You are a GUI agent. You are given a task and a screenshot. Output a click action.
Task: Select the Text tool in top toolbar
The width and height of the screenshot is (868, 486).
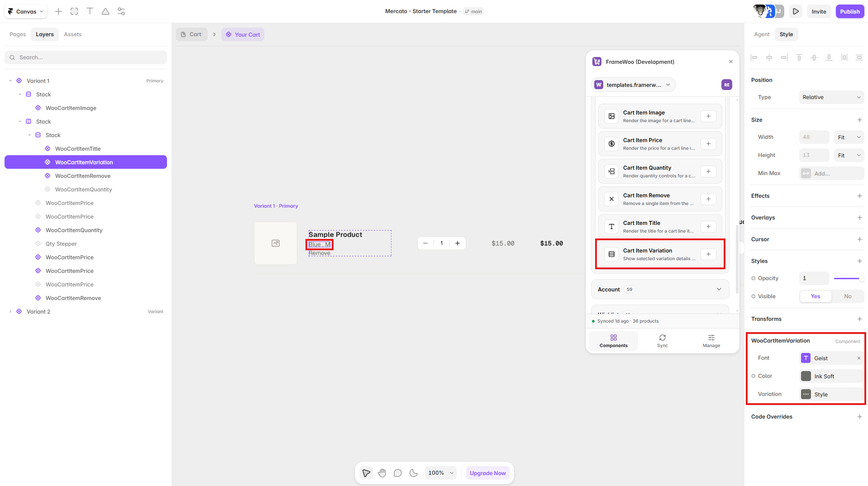pyautogui.click(x=90, y=11)
